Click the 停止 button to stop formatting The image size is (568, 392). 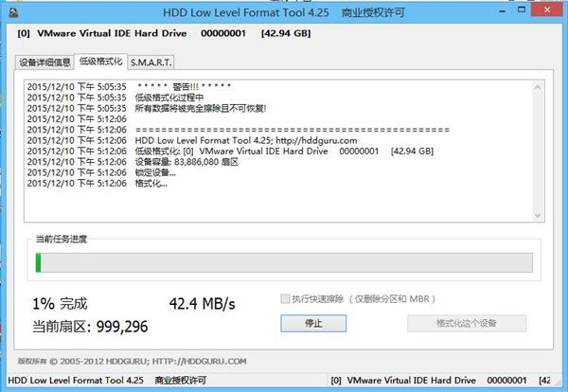click(x=313, y=323)
